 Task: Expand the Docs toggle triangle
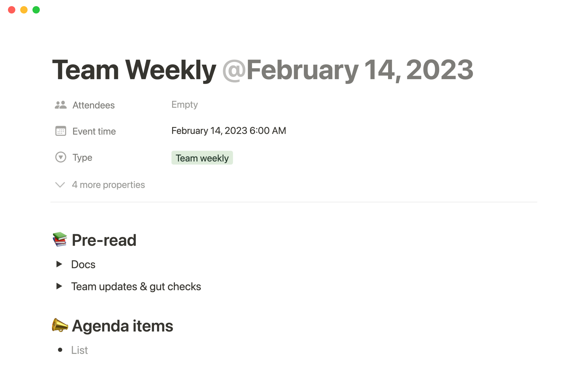pos(59,264)
